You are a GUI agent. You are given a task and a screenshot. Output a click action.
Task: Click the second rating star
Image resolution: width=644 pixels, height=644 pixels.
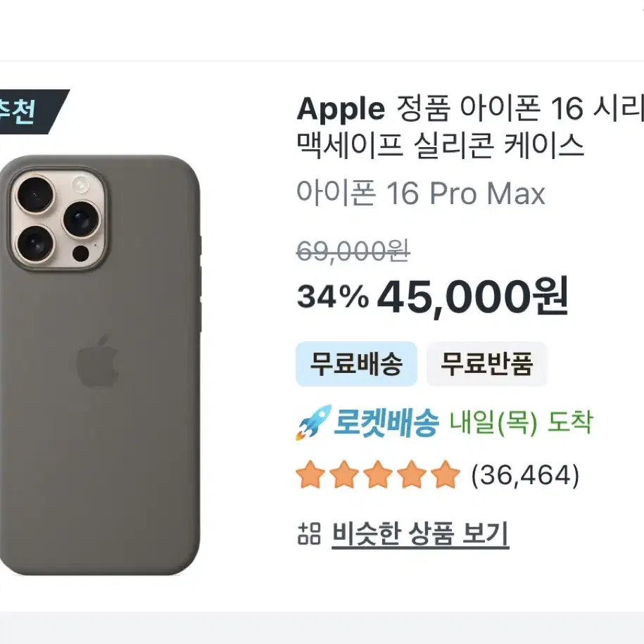(x=344, y=476)
